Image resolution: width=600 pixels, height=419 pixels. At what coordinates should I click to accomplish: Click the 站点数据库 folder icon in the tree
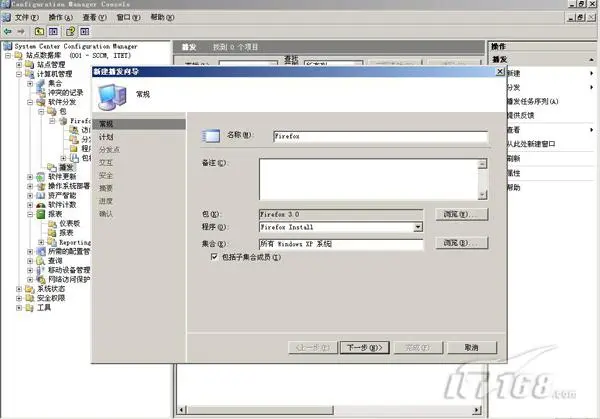pos(19,55)
